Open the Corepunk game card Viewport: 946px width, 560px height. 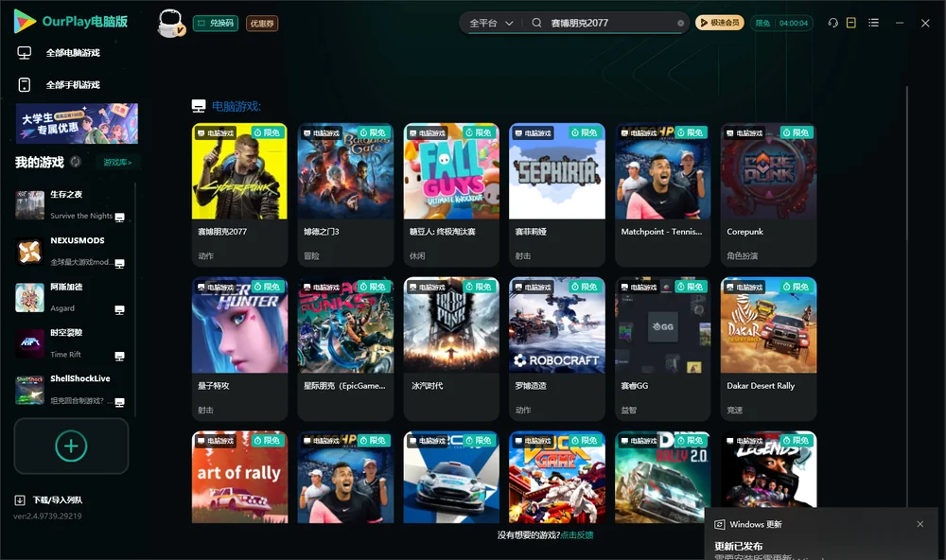tap(768, 194)
